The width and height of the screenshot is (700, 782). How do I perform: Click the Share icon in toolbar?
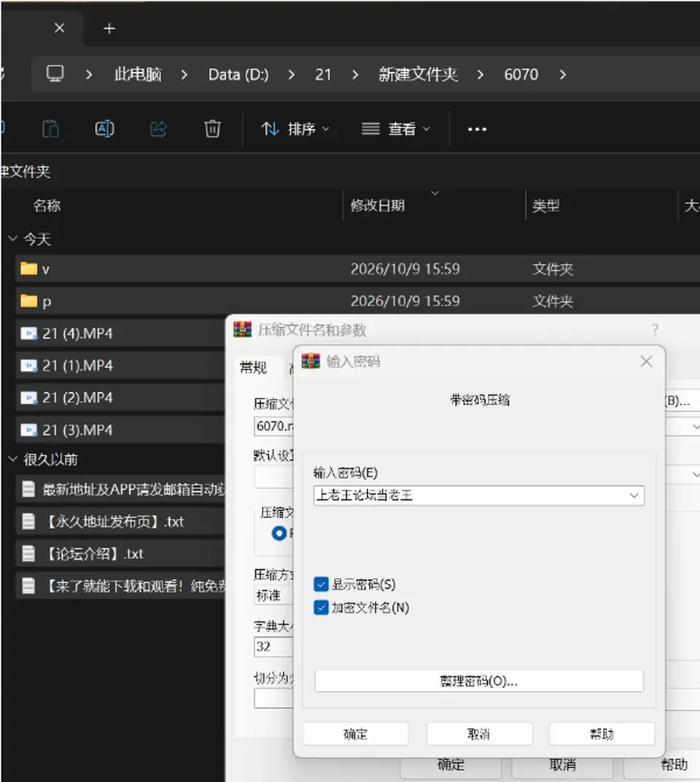point(159,129)
